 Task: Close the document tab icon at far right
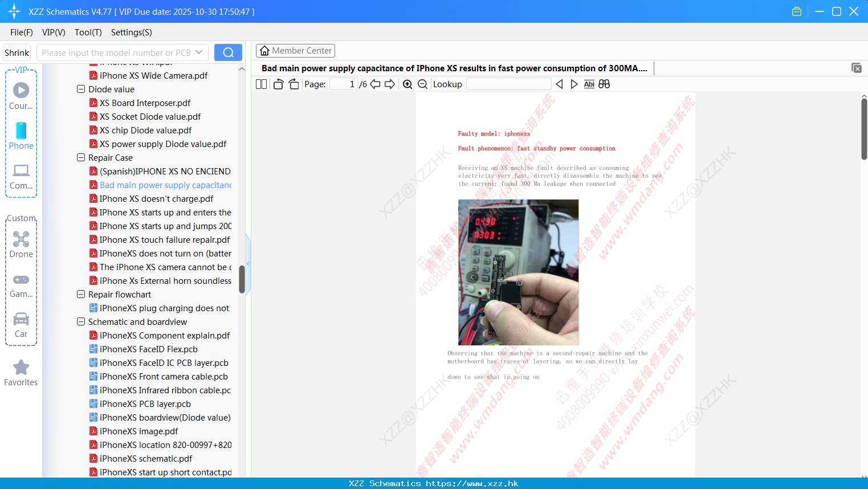[857, 68]
